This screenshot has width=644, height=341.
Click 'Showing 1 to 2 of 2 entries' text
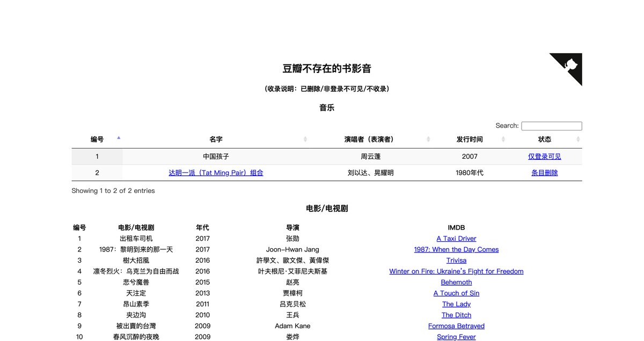coord(113,191)
